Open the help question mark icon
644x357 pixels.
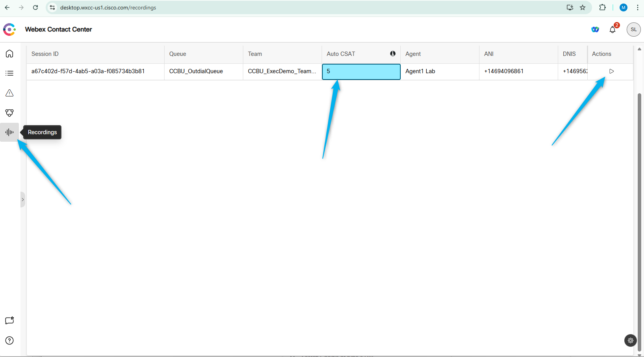[x=9, y=340]
